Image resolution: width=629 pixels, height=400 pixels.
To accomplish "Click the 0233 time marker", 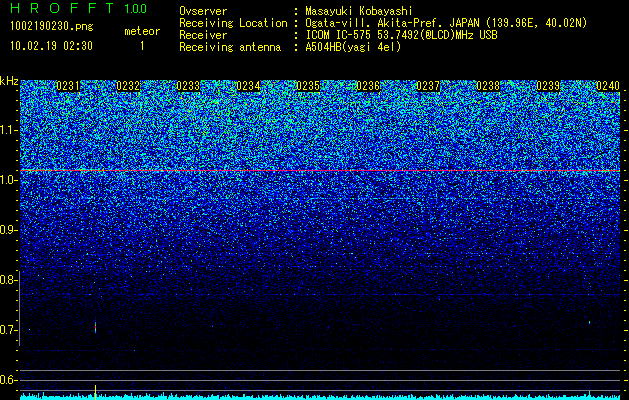I will point(188,86).
